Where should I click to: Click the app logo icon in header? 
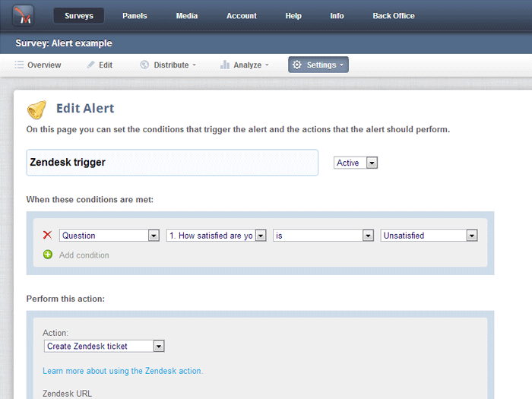tap(24, 16)
